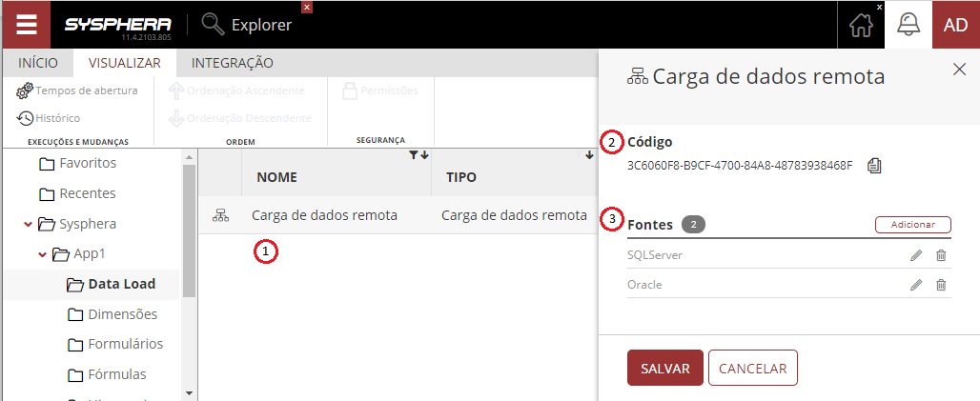Open the AD user profile menu
The height and width of the screenshot is (401, 980).
955,26
